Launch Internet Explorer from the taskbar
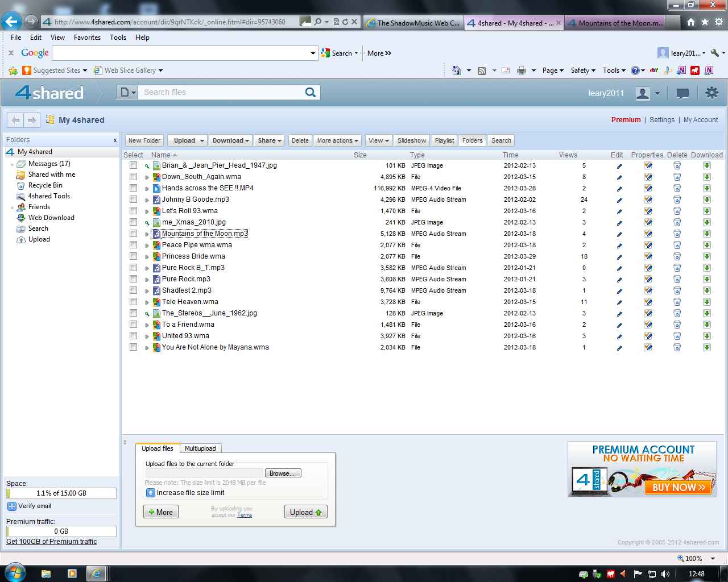The image size is (728, 582). (x=96, y=573)
